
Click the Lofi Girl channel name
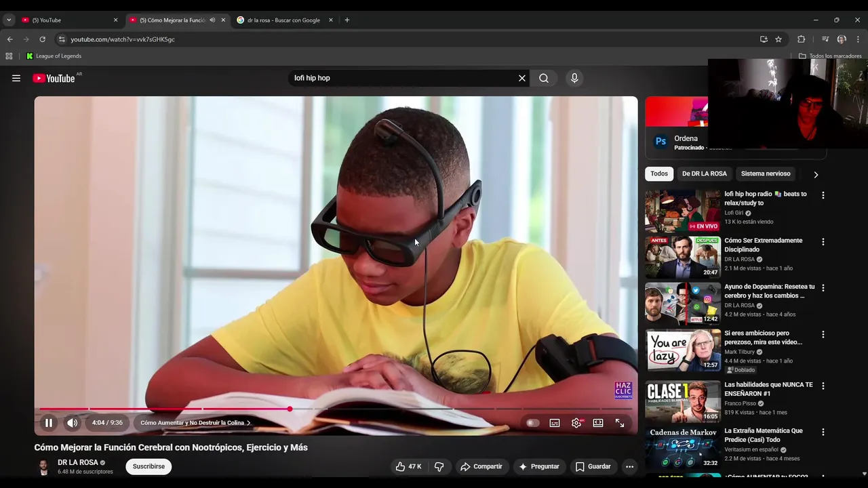coord(734,213)
